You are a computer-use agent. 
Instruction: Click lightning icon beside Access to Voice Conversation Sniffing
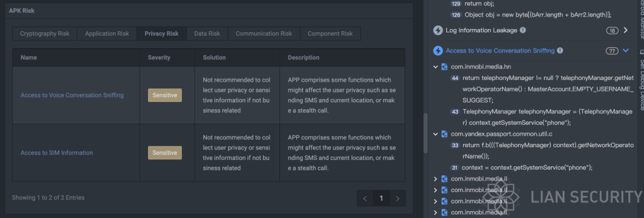click(438, 51)
